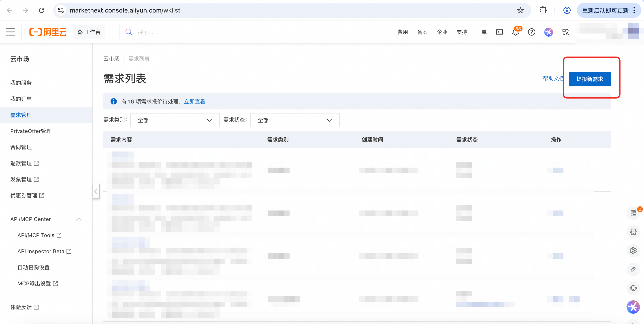Bookmark page with star icon
Viewport: 644px width, 324px height.
(x=520, y=10)
